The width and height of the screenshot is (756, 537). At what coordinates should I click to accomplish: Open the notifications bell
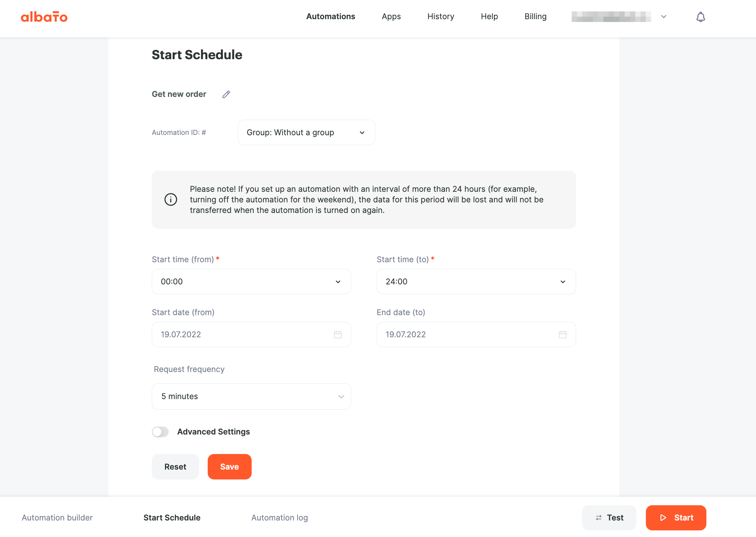pos(700,17)
